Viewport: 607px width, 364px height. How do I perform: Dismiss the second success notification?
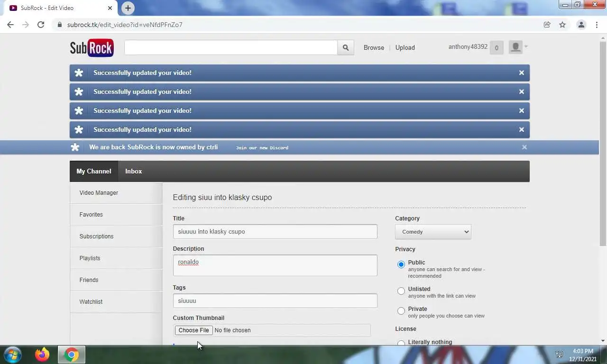(522, 91)
